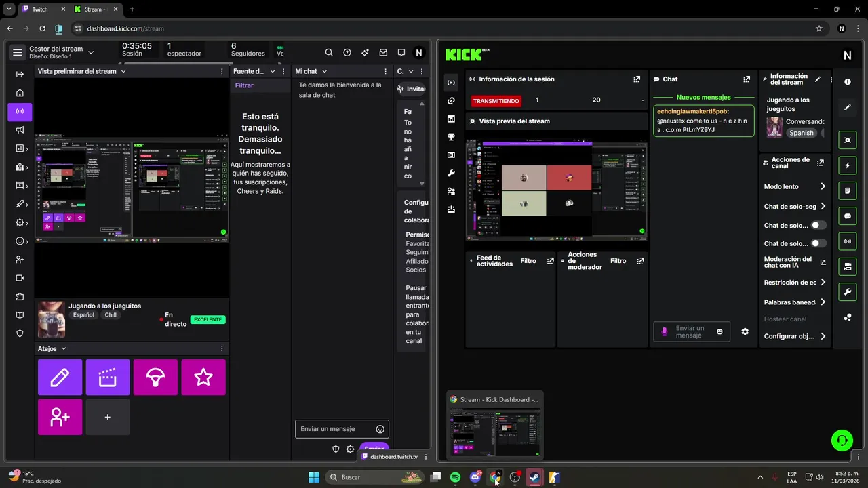Viewport: 868px width, 488px height.
Task: Click Twitch chat shield moderation icon
Action: click(x=336, y=449)
